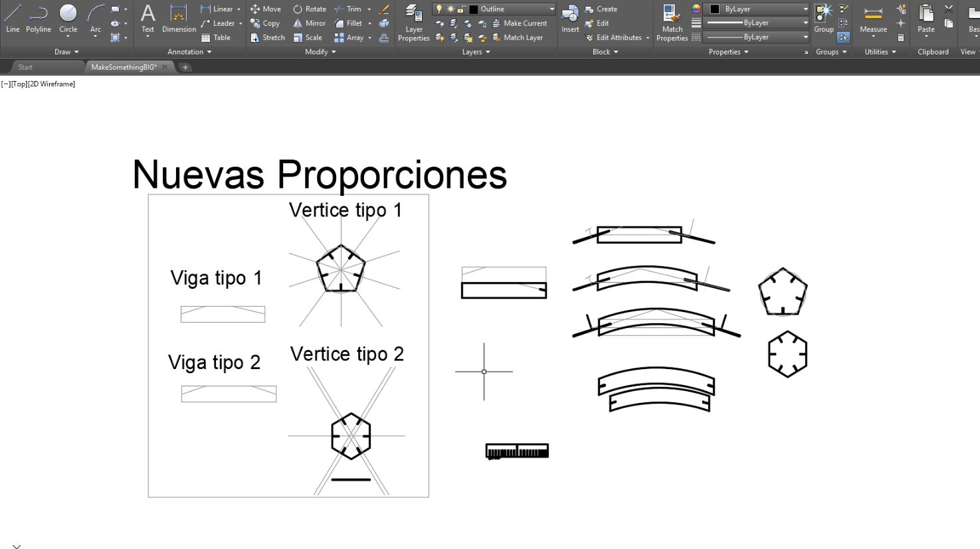Viewport: 980px width, 549px height.
Task: Toggle the highlighted Group Selection button
Action: (843, 38)
